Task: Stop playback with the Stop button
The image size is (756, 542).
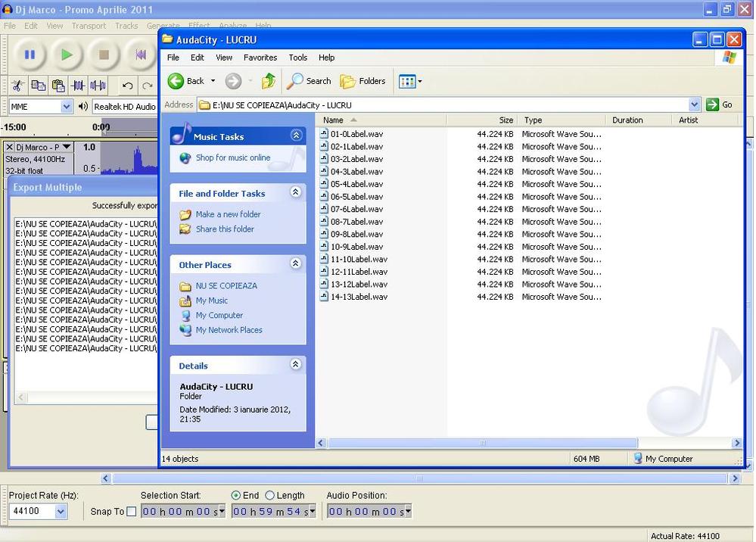Action: point(103,55)
